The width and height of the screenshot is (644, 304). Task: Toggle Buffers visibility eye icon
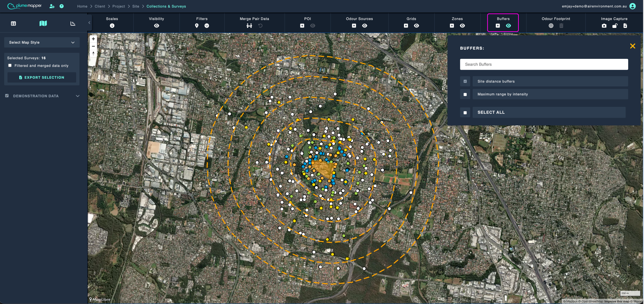point(508,26)
